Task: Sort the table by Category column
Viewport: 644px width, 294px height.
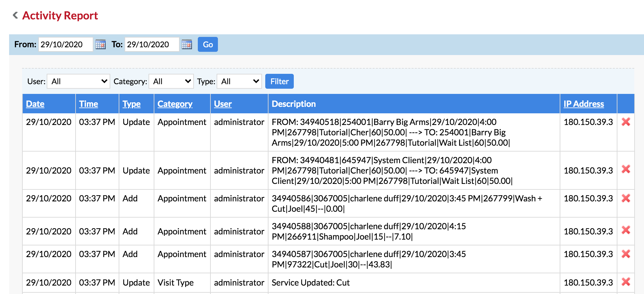Action: click(x=175, y=104)
